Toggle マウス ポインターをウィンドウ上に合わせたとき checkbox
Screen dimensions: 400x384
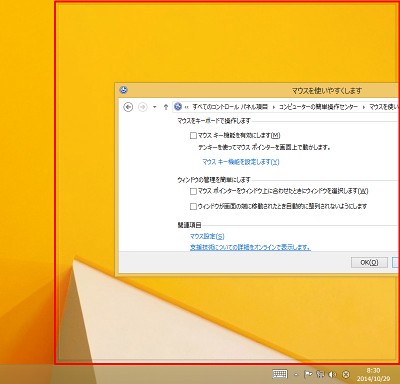tap(193, 191)
